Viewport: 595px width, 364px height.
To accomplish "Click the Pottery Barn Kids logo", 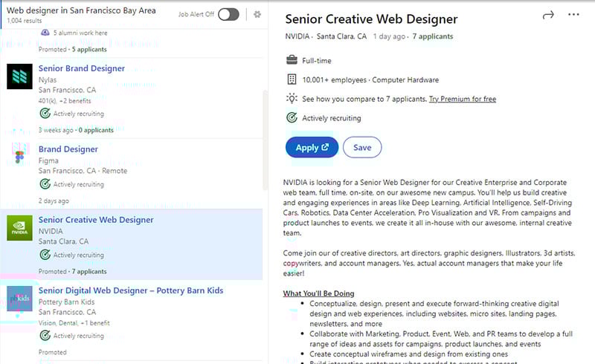I will click(20, 299).
